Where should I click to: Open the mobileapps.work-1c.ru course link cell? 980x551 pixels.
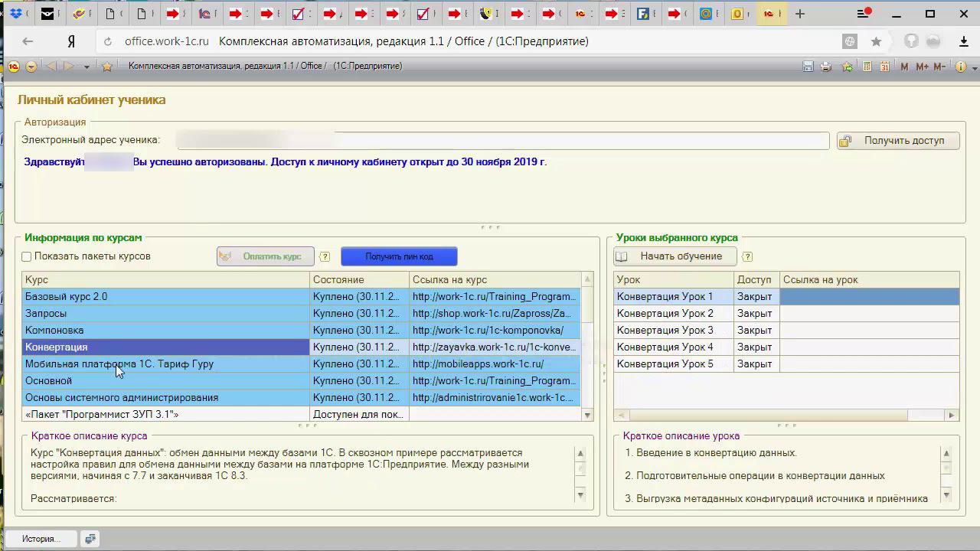click(x=495, y=364)
